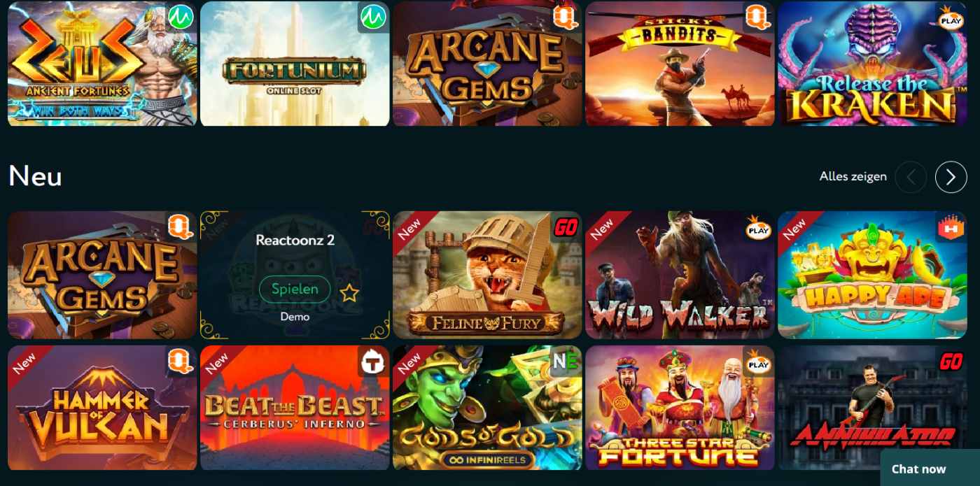Open the Happy Ape game tile

pos(872,275)
